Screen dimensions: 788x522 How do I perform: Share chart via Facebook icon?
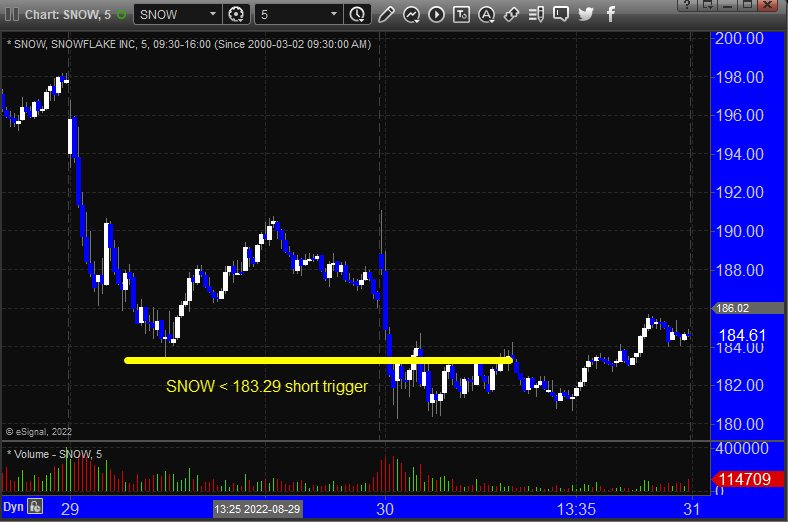611,14
